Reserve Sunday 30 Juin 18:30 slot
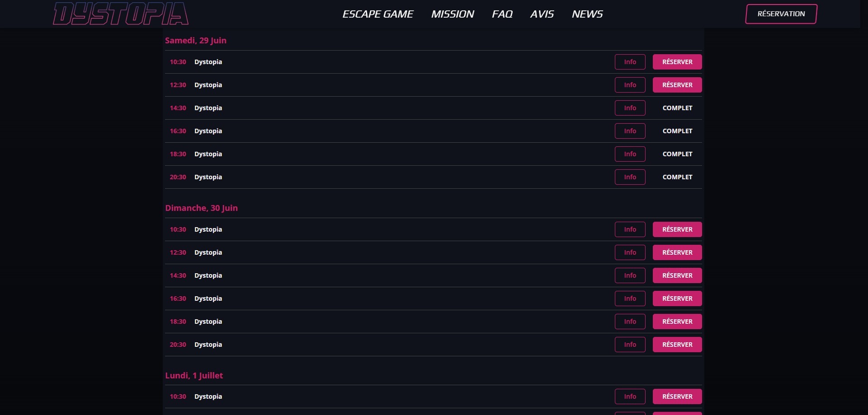This screenshot has width=868, height=415. pos(677,322)
